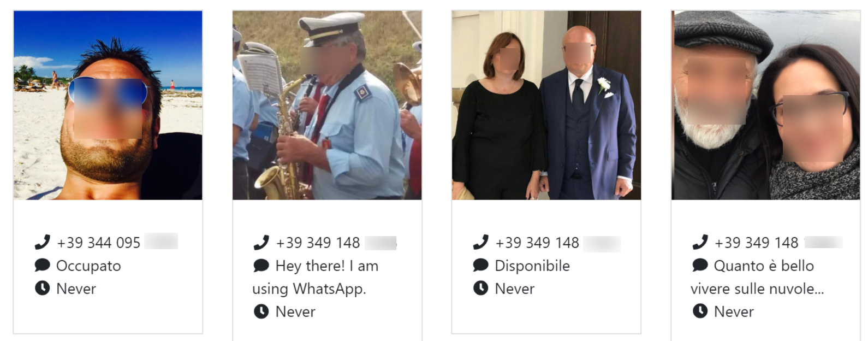Screen dimensions: 868x341
Task: Click the clock icon on the Occupato card
Action: (42, 288)
